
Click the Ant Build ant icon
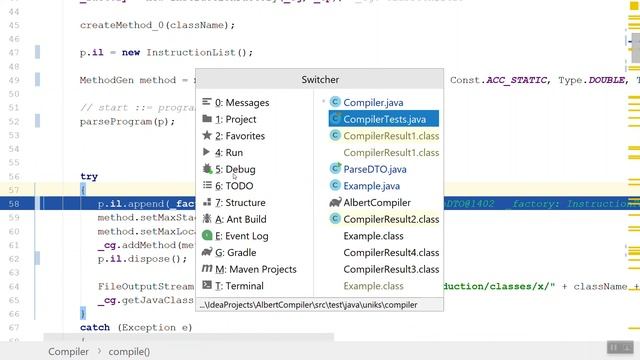(x=207, y=219)
